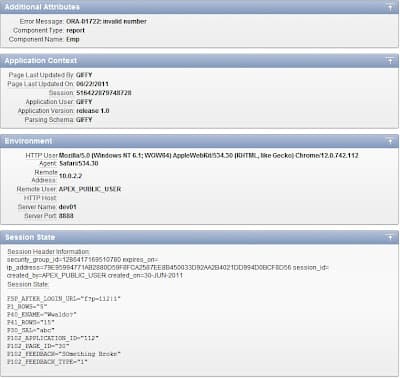Collapse the Session State region

tap(390, 237)
